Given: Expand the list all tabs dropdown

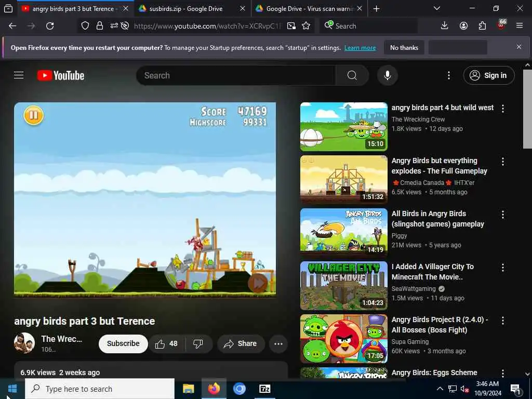Looking at the screenshot, I should (436, 8).
